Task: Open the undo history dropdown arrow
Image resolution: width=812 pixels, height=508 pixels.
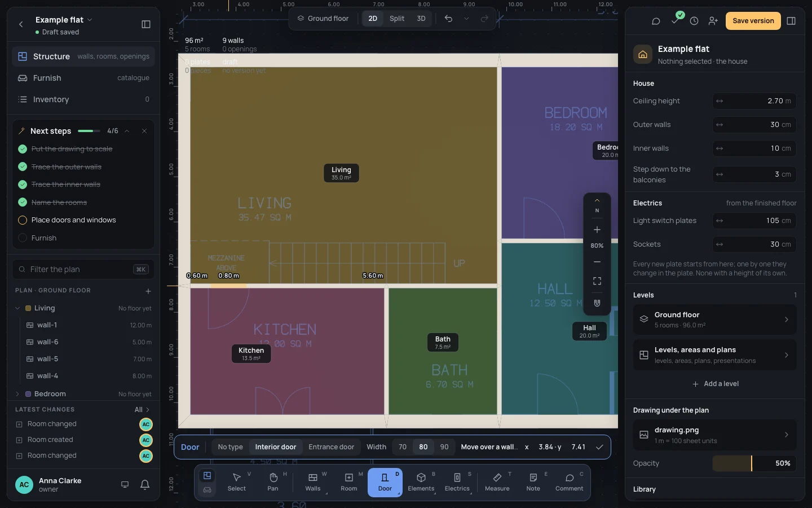Action: point(466,19)
